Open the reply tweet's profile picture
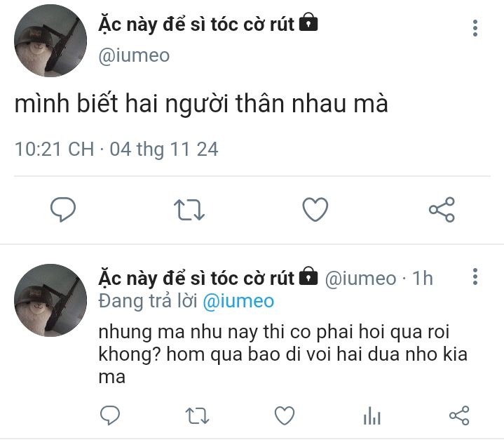This screenshot has height=440, width=504. click(x=50, y=300)
